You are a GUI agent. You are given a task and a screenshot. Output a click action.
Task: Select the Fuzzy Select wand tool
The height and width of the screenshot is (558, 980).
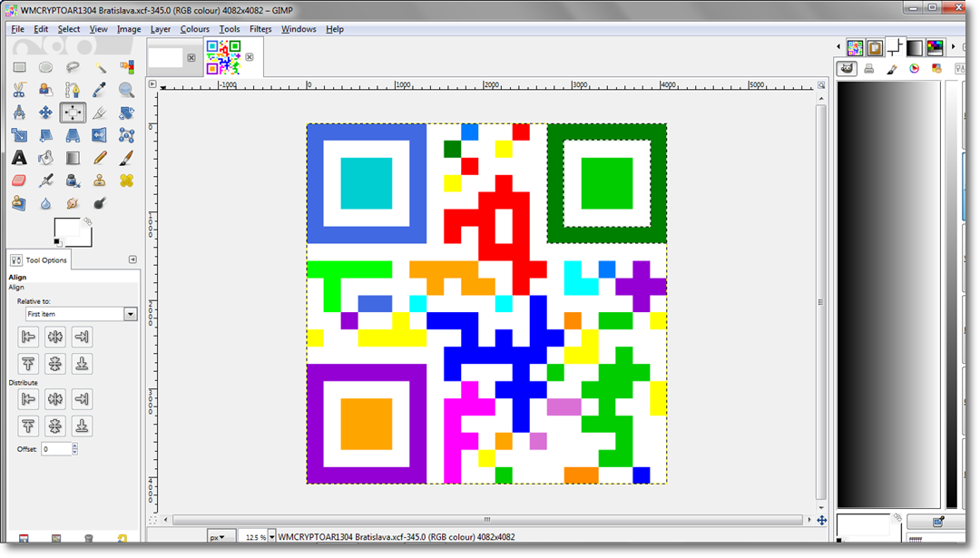[100, 67]
